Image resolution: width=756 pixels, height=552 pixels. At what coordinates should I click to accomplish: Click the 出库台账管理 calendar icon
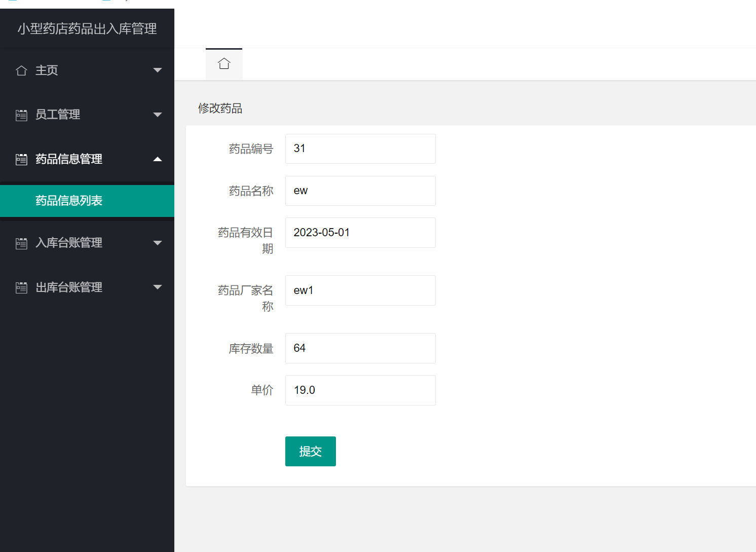pyautogui.click(x=21, y=288)
